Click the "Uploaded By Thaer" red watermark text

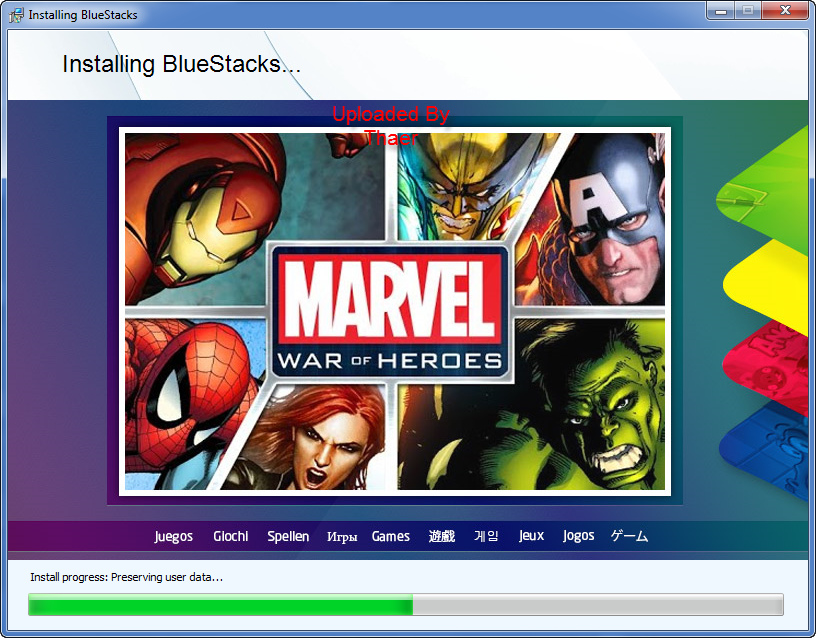point(390,126)
